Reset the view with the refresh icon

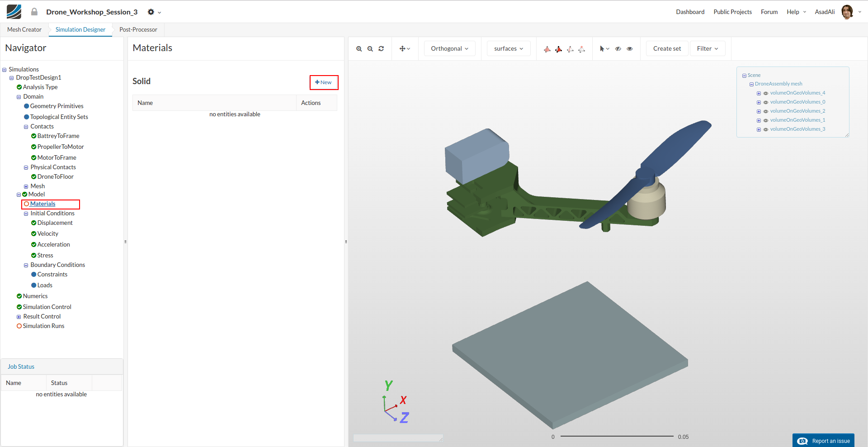[381, 49]
